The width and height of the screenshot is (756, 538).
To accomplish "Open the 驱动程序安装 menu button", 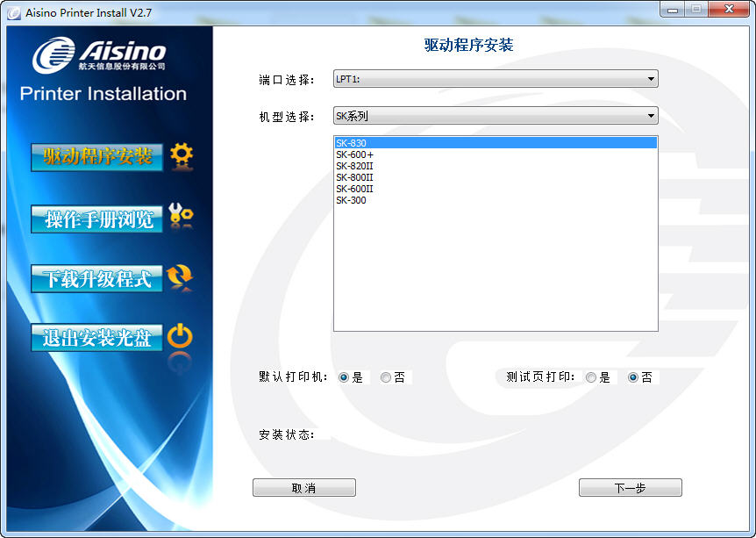I will (96, 157).
